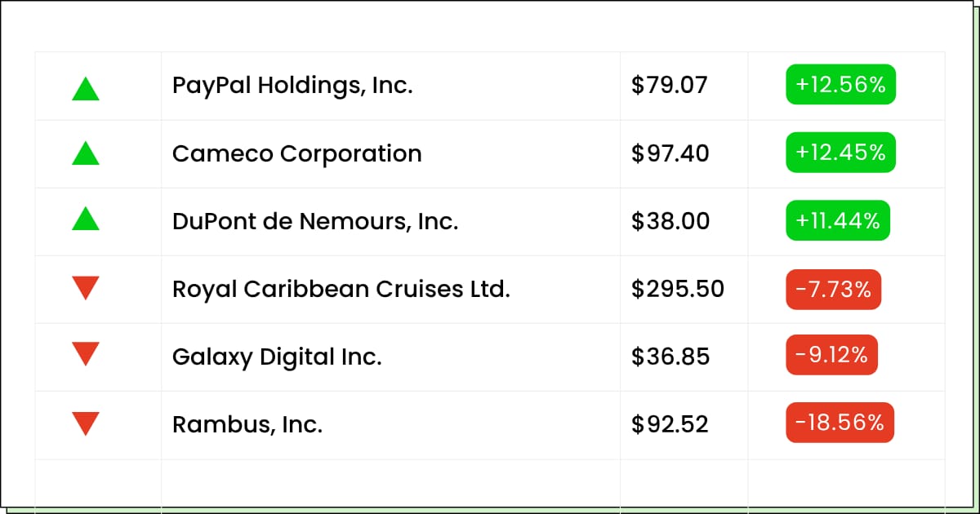The image size is (980, 514).
Task: Open Royal Caribbean Cruises Ltd. entry
Action: (x=341, y=289)
